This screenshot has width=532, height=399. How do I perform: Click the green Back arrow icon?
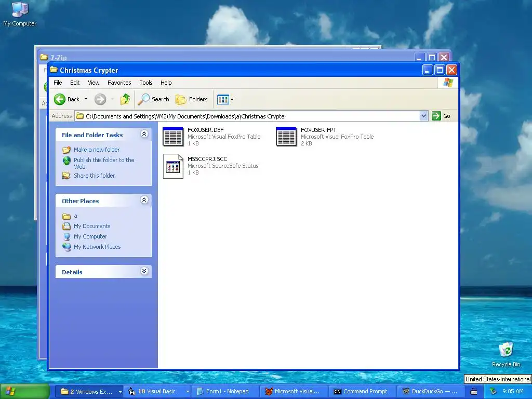click(x=60, y=99)
